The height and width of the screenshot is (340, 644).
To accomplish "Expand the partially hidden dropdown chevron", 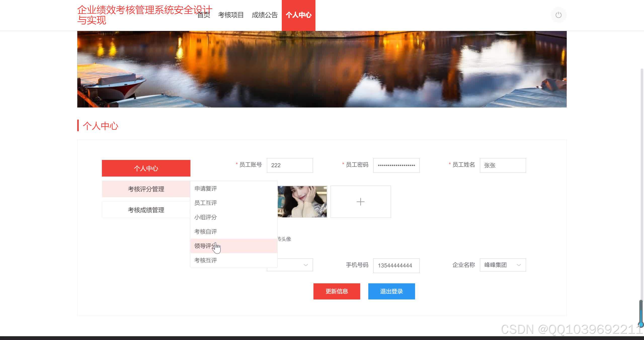I will [306, 265].
